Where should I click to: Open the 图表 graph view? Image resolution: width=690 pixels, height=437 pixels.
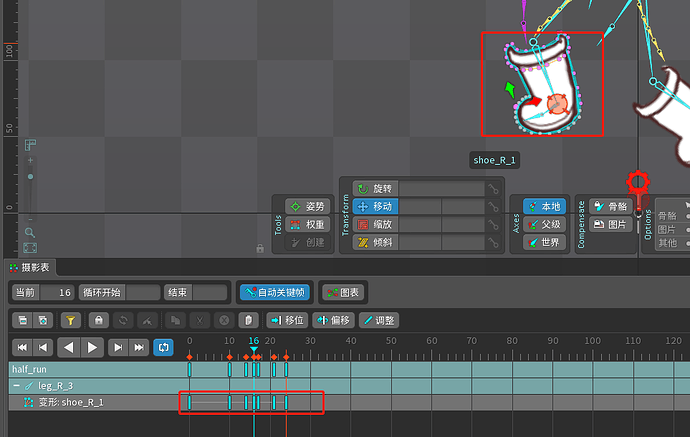pos(343,293)
